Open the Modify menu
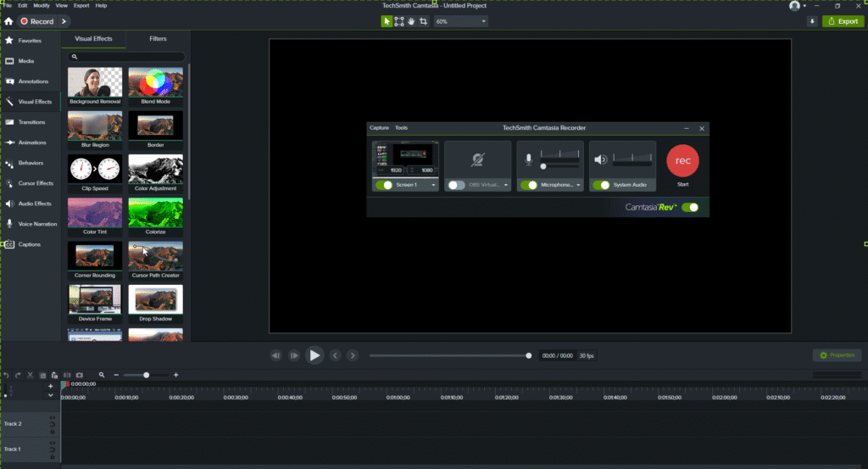The image size is (868, 469). (x=42, y=6)
